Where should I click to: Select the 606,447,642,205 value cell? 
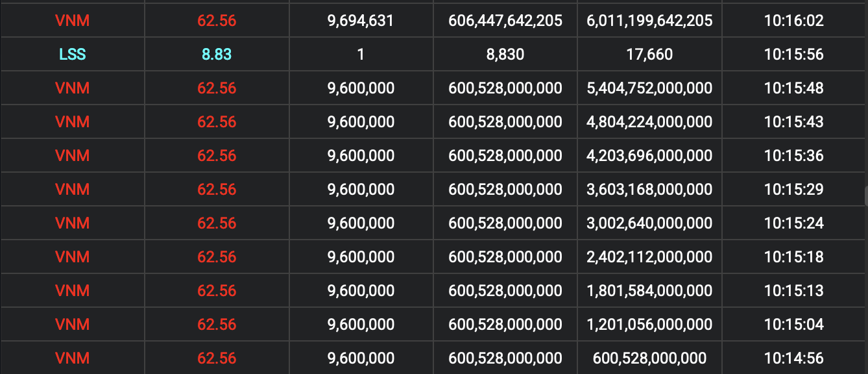505,21
